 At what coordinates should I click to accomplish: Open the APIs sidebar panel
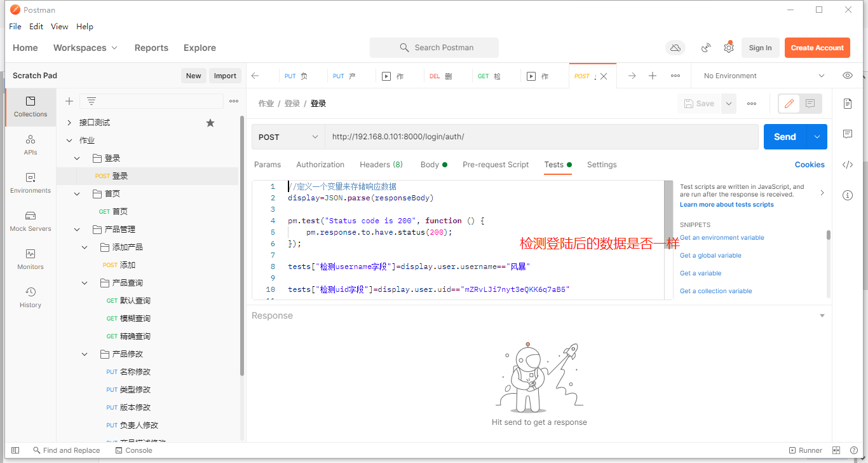pyautogui.click(x=31, y=144)
